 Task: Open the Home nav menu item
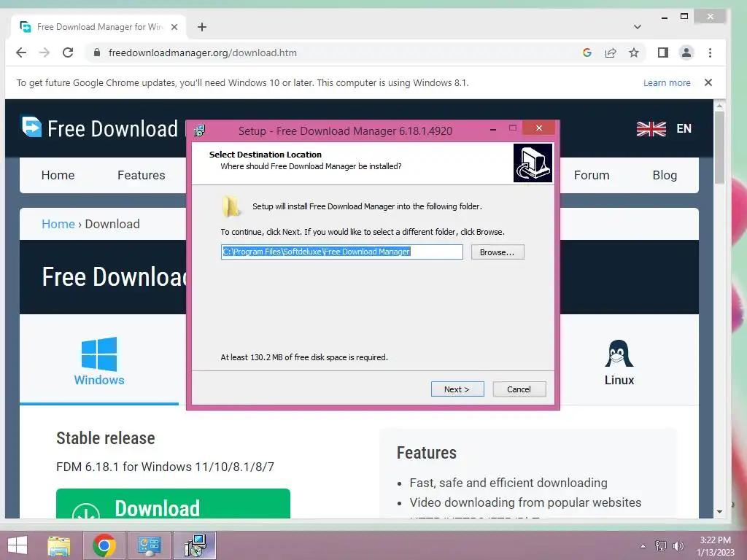[x=58, y=175]
